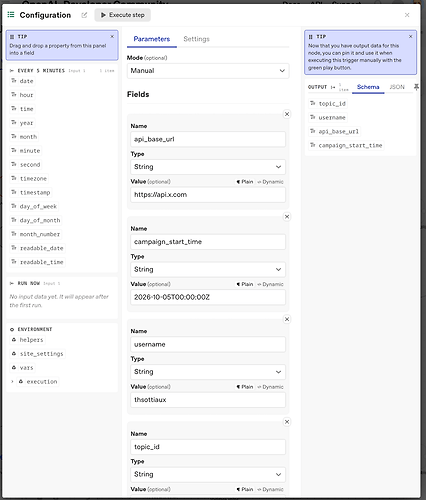Edit the username name input
The height and width of the screenshot is (500, 426).
coord(208,344)
